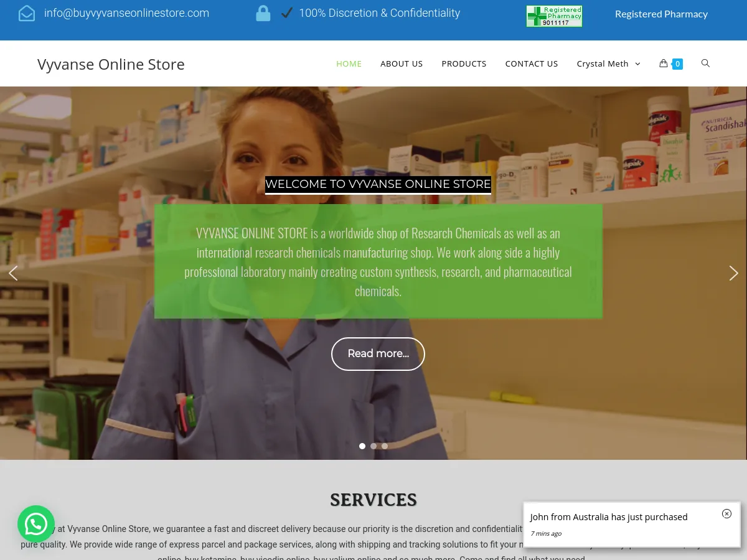Viewport: 747px width, 560px height.
Task: Click the cart item count badge
Action: point(678,63)
